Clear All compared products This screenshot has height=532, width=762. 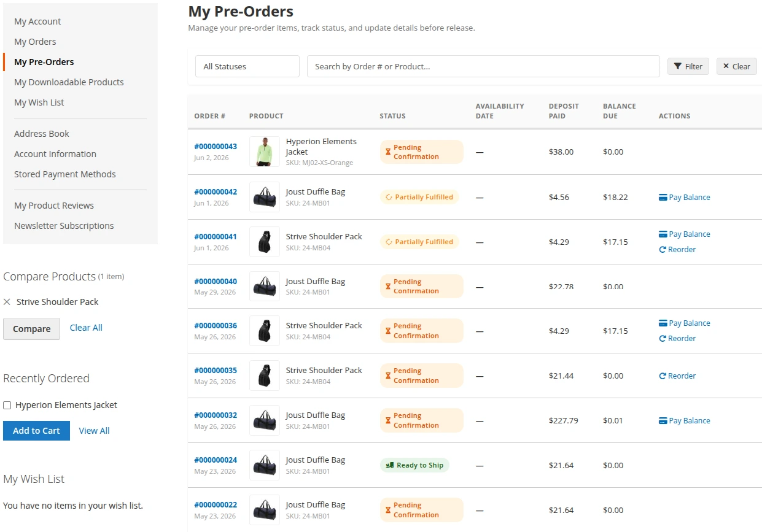tap(86, 328)
